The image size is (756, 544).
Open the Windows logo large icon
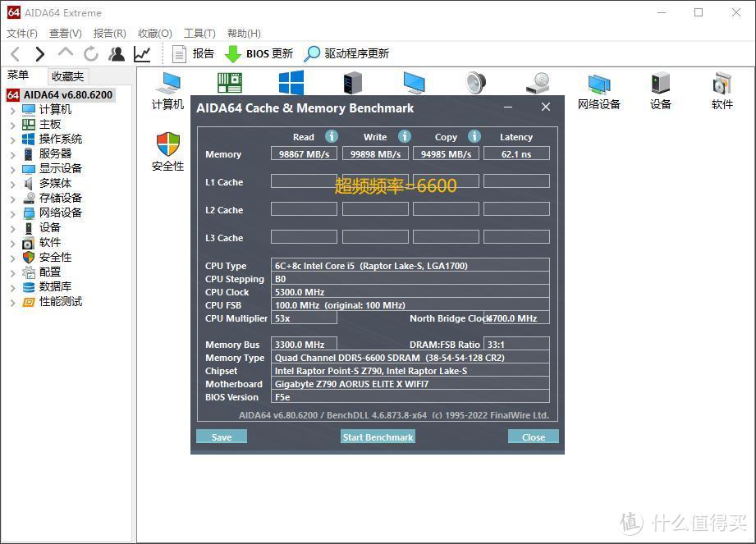click(x=291, y=82)
